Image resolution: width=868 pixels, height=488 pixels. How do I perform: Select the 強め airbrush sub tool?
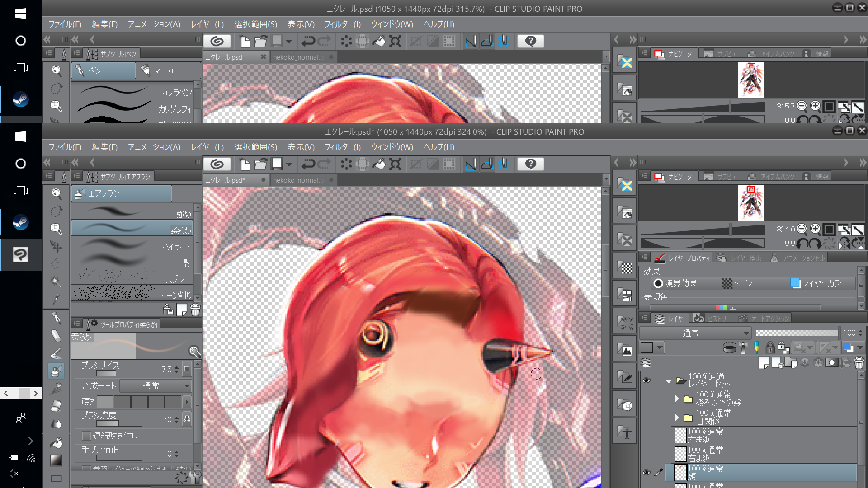click(x=132, y=212)
